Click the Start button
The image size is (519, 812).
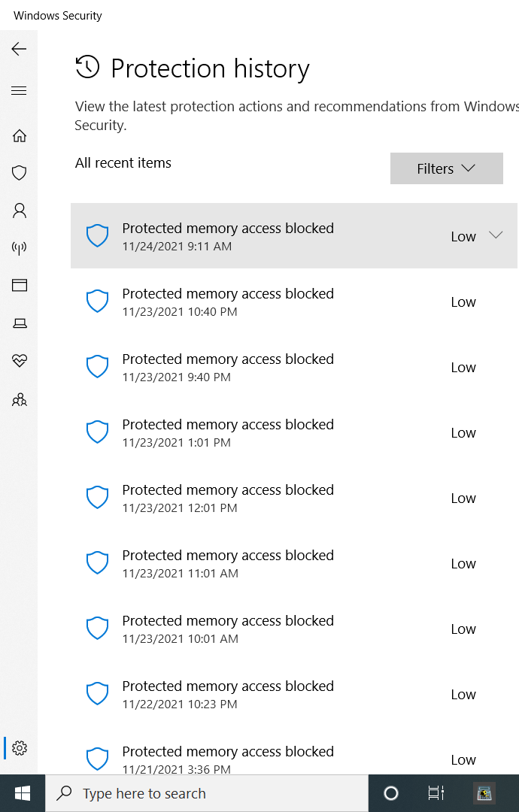[21, 793]
